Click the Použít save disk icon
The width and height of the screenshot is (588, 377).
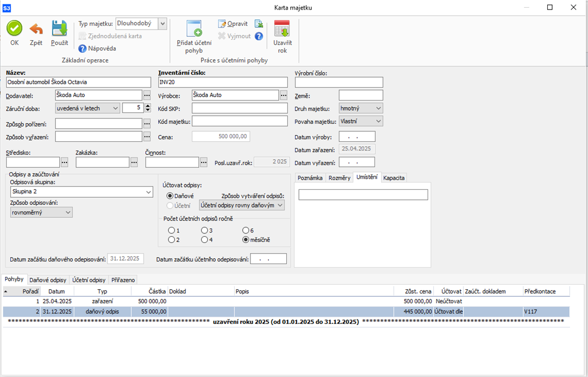(x=59, y=28)
